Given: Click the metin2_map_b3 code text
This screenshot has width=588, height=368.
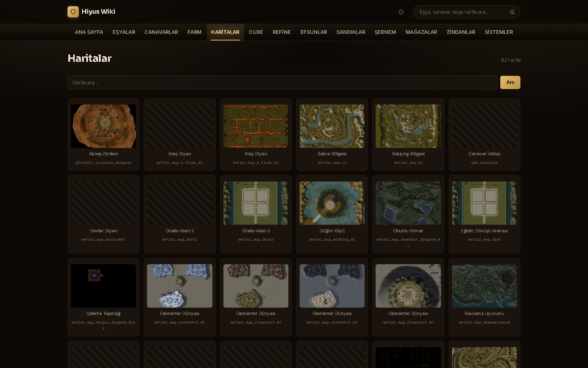Looking at the screenshot, I should click(408, 163).
